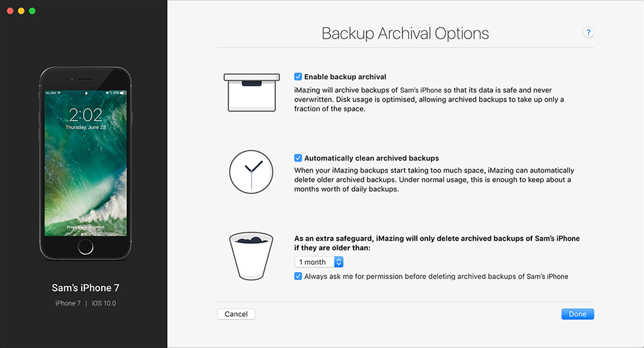
Task: Toggle Automatically clean archived backups checkbox
Action: (x=298, y=158)
